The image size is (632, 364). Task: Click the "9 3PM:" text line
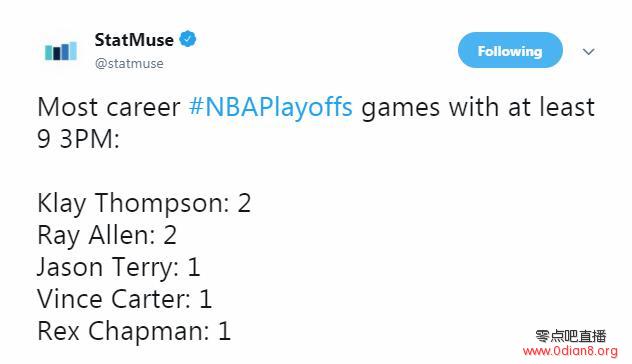(x=78, y=139)
